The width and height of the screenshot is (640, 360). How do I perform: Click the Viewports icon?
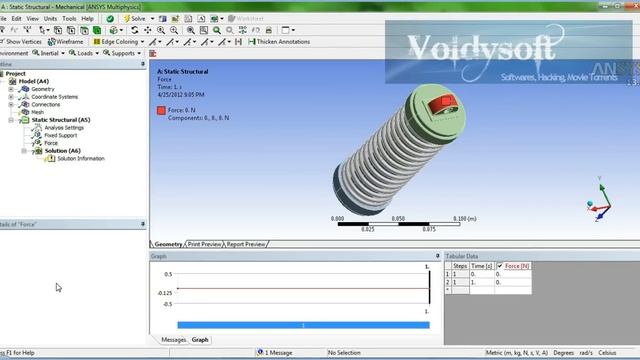286,30
